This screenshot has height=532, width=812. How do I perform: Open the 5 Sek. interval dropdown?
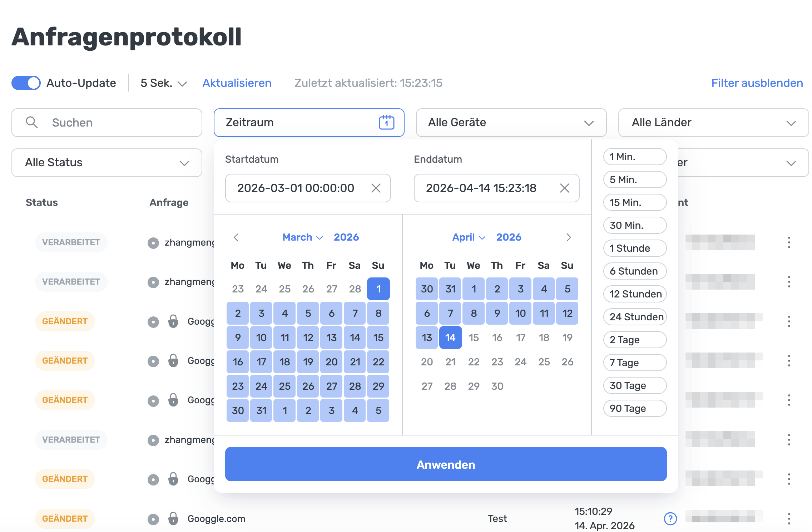[162, 83]
